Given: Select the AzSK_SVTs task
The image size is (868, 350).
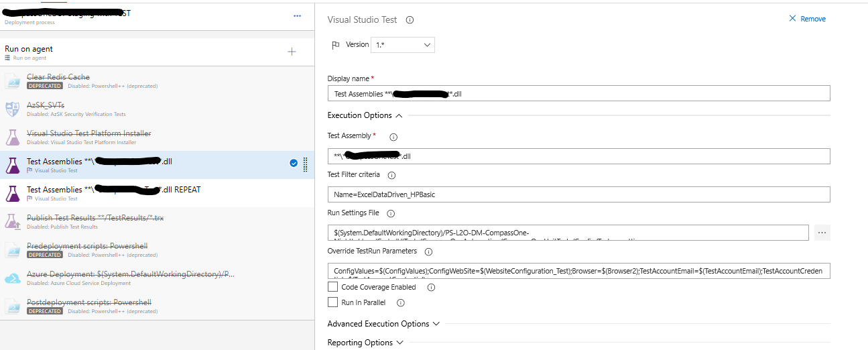Looking at the screenshot, I should [157, 109].
